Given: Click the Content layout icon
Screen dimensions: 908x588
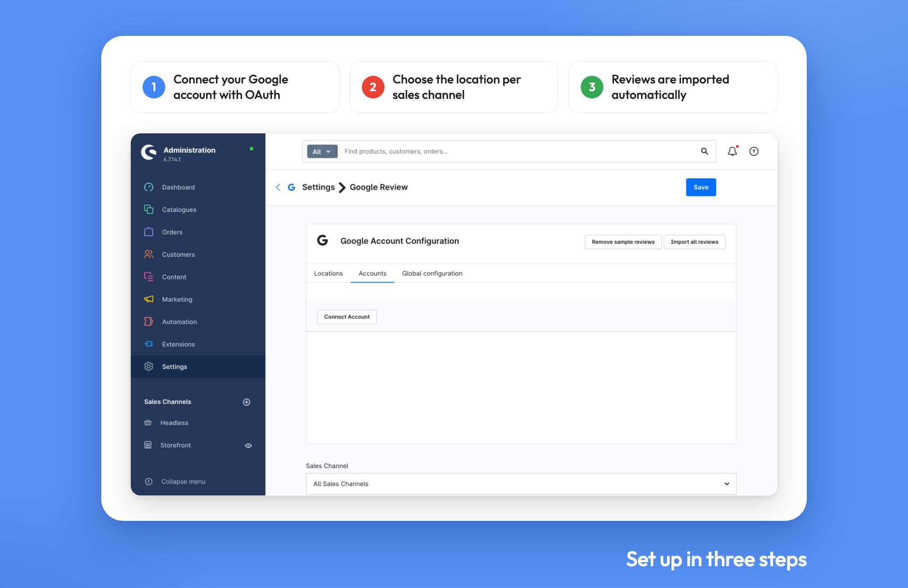Looking at the screenshot, I should pos(148,277).
